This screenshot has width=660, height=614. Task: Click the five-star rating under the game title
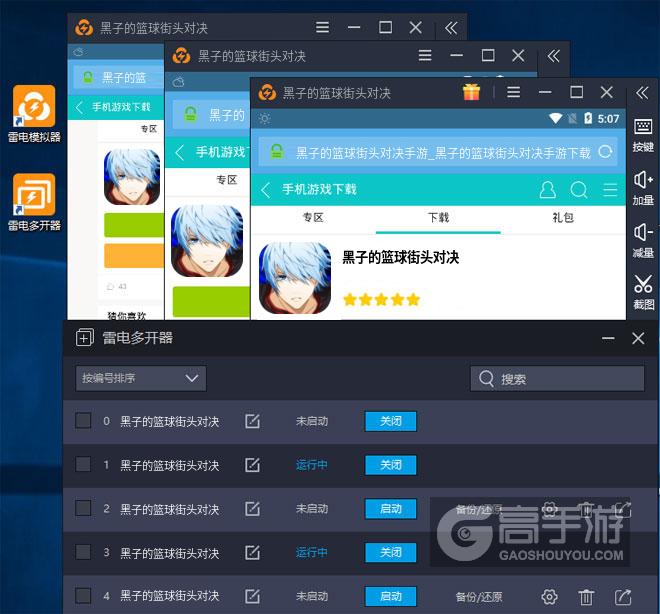coord(381,299)
